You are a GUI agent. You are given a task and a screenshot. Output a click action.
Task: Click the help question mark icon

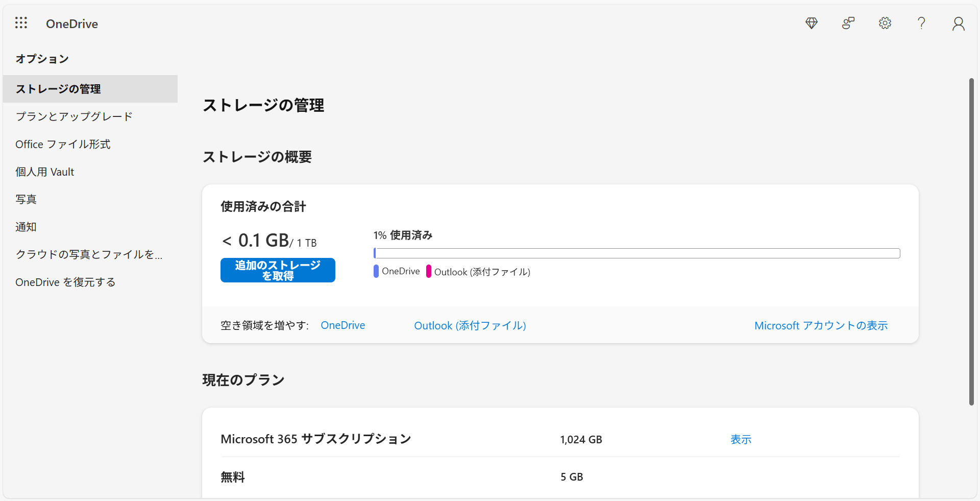[x=921, y=23]
